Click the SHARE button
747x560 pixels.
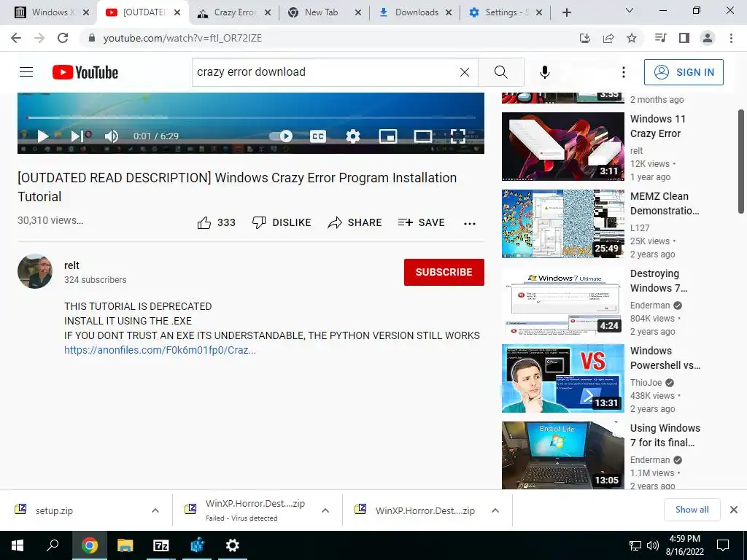pyautogui.click(x=355, y=223)
